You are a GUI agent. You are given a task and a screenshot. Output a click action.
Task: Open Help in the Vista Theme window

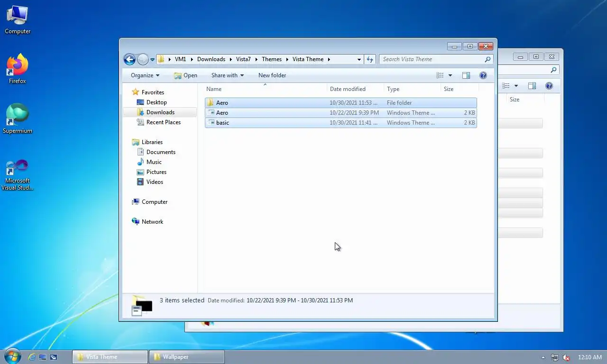click(x=483, y=75)
